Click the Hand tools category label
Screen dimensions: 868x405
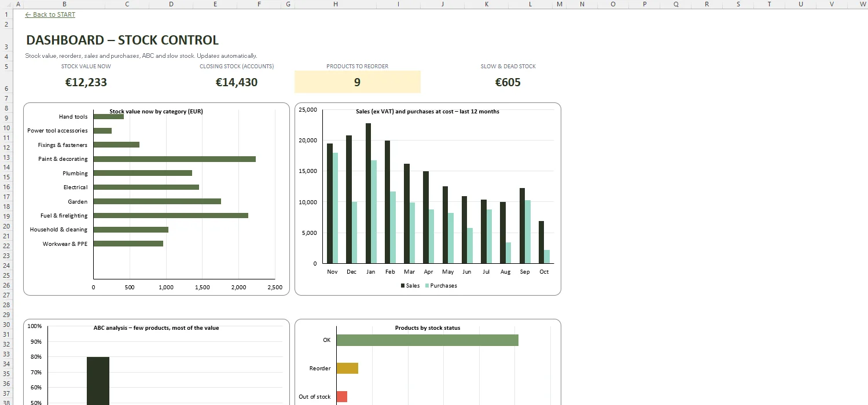coord(73,117)
